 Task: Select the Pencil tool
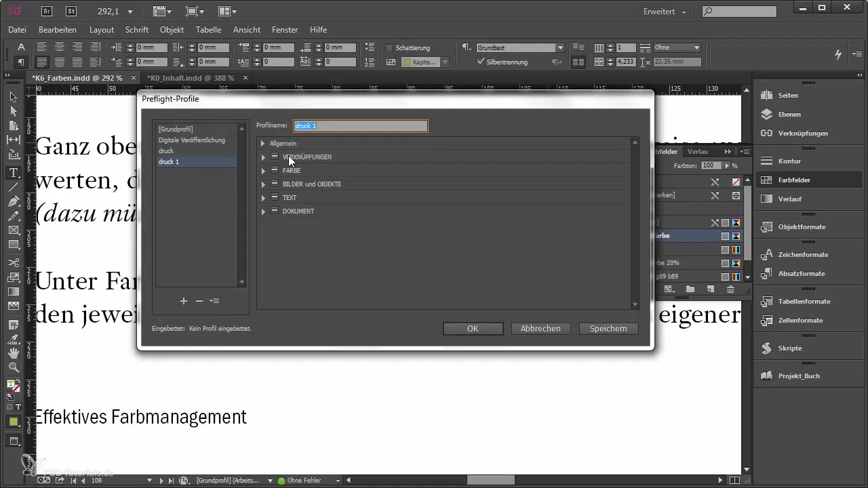point(13,216)
